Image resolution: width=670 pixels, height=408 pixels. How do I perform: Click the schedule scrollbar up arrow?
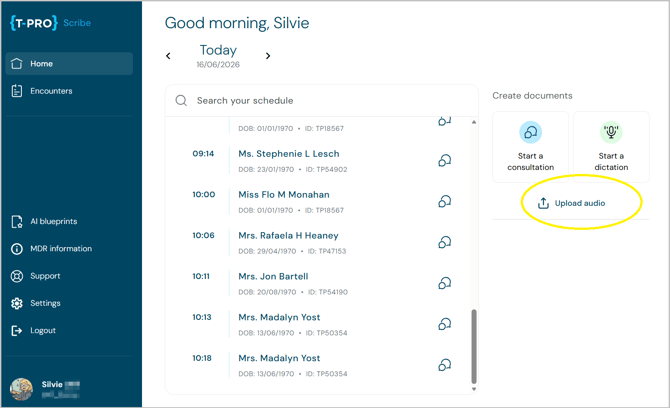tap(473, 122)
